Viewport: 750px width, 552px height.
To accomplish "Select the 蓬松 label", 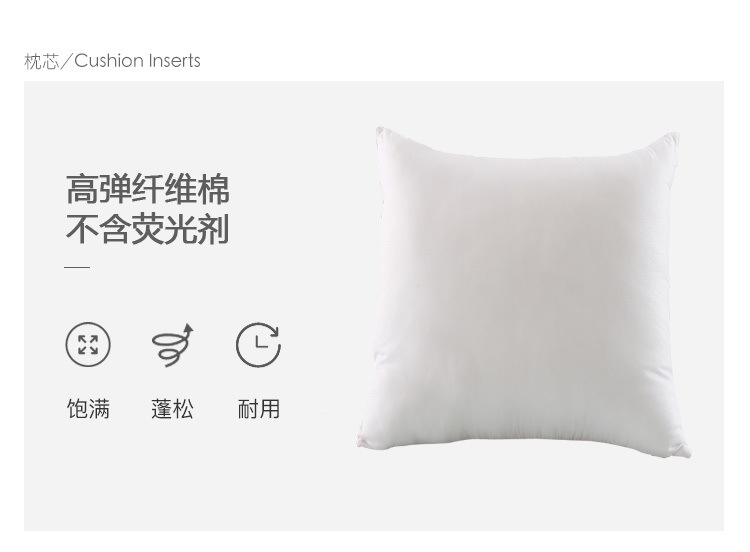I will click(172, 409).
